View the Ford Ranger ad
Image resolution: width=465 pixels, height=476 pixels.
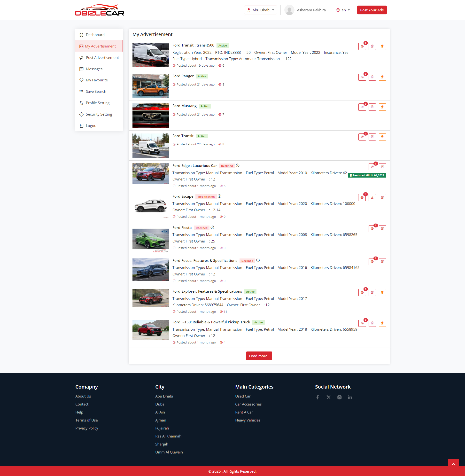coord(362,77)
